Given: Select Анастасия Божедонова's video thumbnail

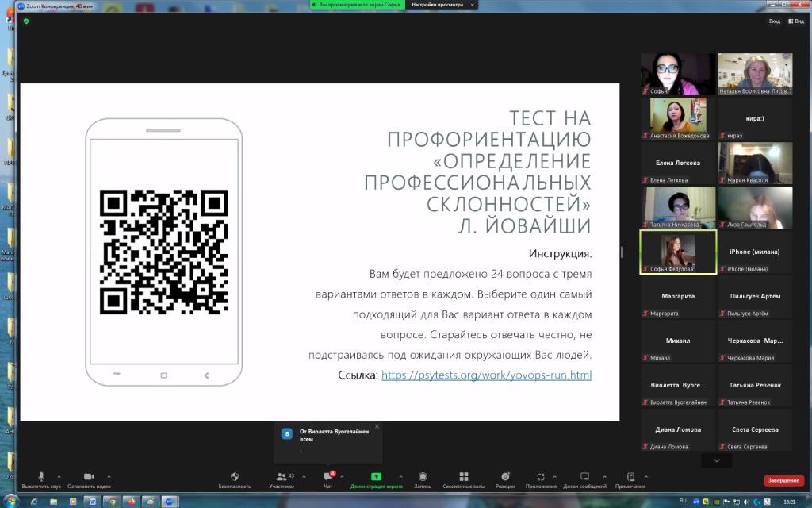Looking at the screenshot, I should (678, 119).
